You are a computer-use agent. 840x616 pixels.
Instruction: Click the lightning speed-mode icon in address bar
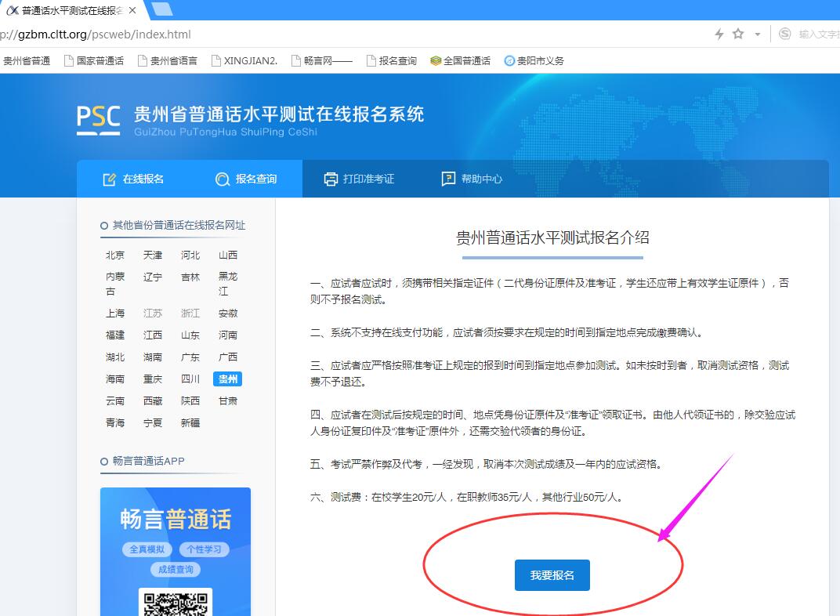pyautogui.click(x=719, y=34)
